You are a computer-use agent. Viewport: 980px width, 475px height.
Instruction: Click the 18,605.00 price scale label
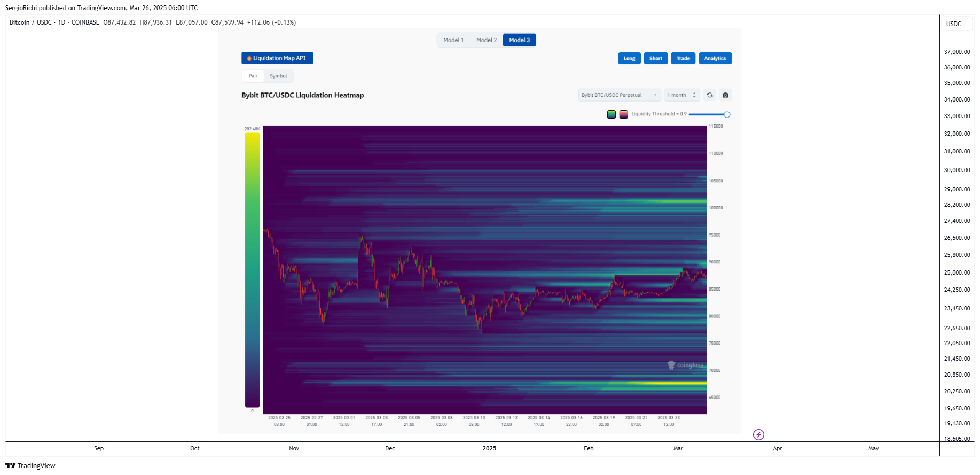957,439
